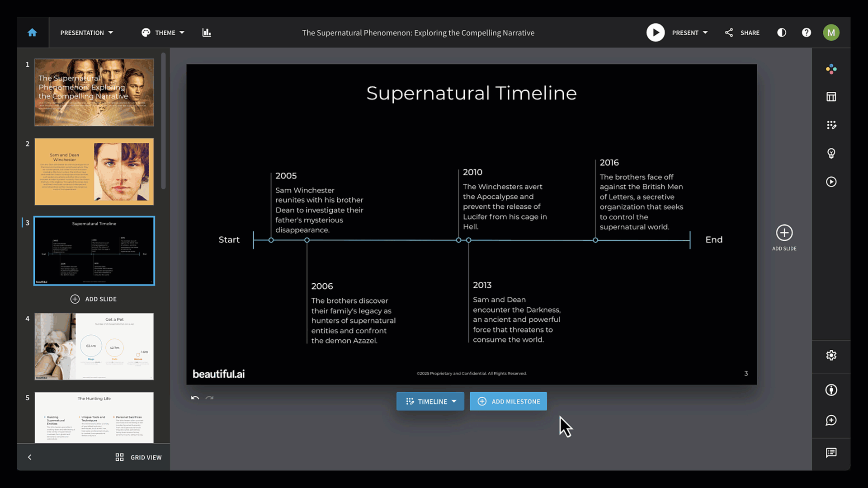Click the 2006 timeline marker dot
Image resolution: width=868 pixels, height=488 pixels.
pyautogui.click(x=307, y=240)
